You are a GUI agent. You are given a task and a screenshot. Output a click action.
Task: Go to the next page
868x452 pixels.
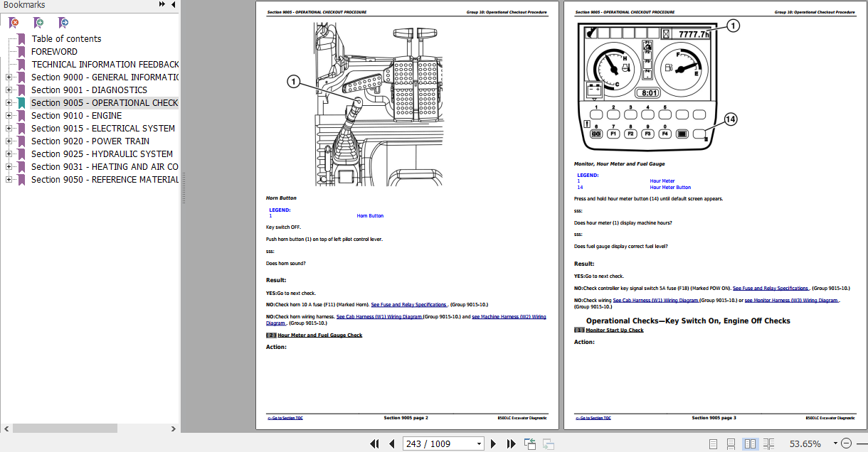click(493, 444)
